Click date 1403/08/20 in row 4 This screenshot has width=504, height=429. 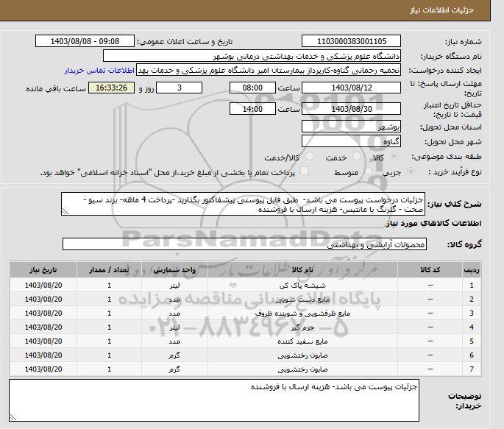coord(43,327)
